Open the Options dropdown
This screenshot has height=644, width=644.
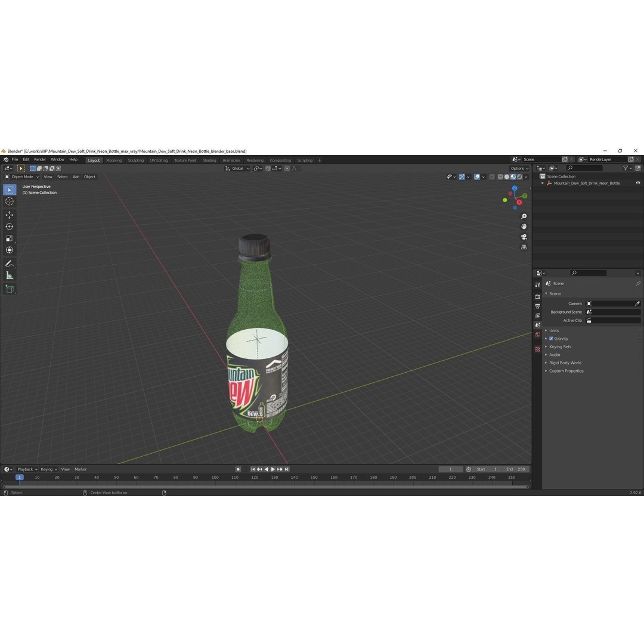519,168
